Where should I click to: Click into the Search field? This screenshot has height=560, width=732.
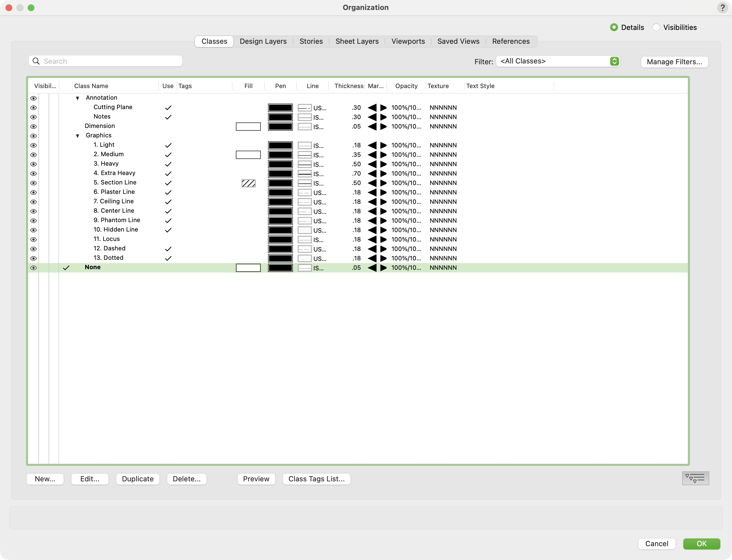(x=105, y=61)
